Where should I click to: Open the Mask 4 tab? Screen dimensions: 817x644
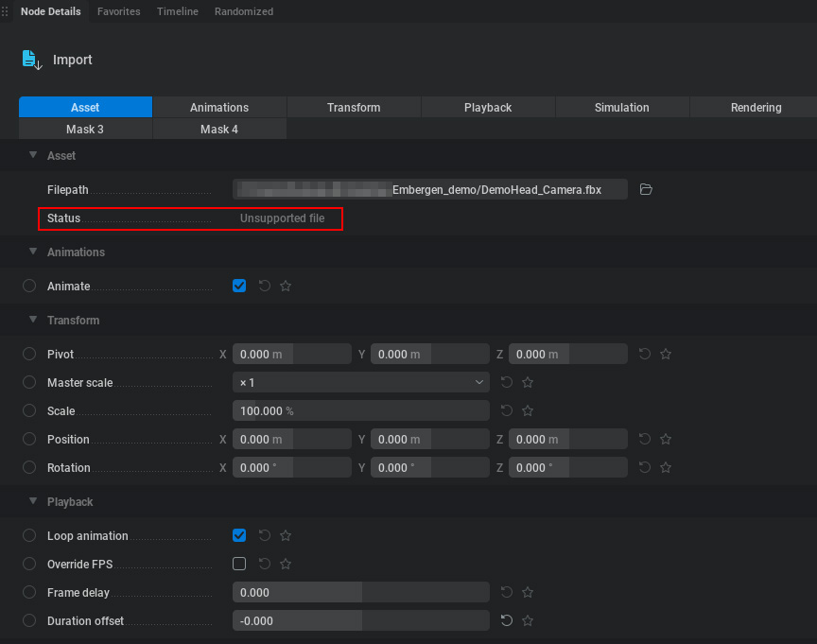point(219,130)
